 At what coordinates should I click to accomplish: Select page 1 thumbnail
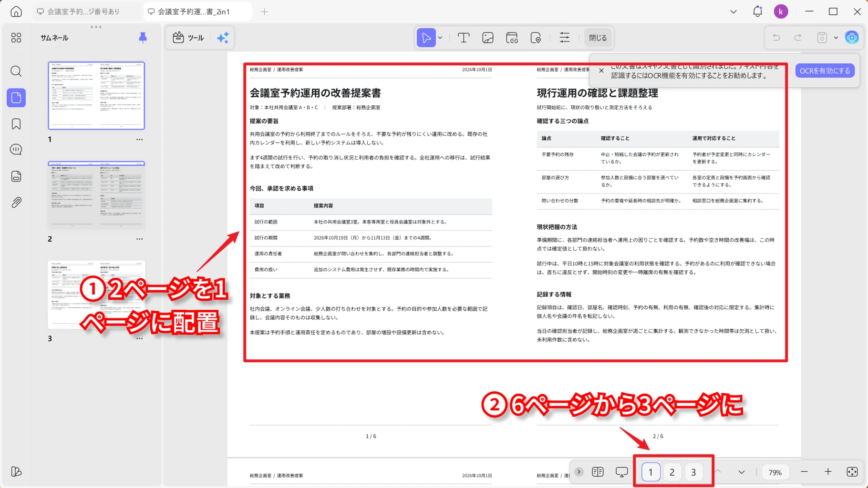(x=96, y=95)
